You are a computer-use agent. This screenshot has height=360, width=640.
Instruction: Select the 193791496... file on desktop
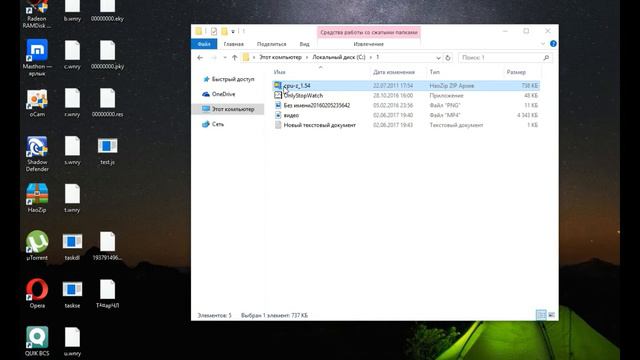pyautogui.click(x=107, y=246)
